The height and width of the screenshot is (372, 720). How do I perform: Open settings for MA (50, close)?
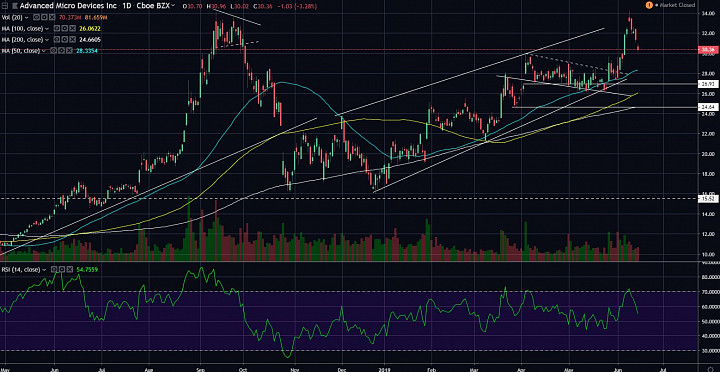click(61, 51)
